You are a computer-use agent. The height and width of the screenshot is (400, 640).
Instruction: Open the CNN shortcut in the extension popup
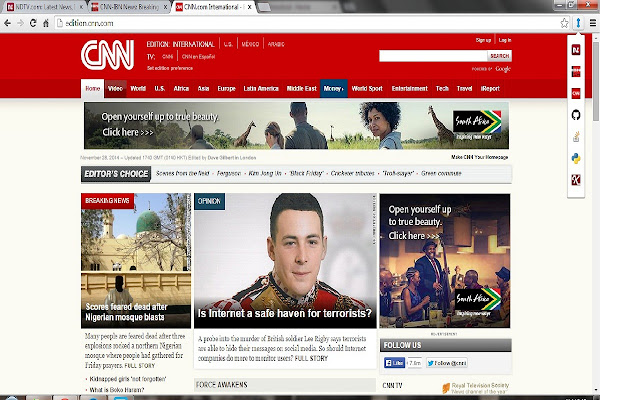click(x=576, y=93)
